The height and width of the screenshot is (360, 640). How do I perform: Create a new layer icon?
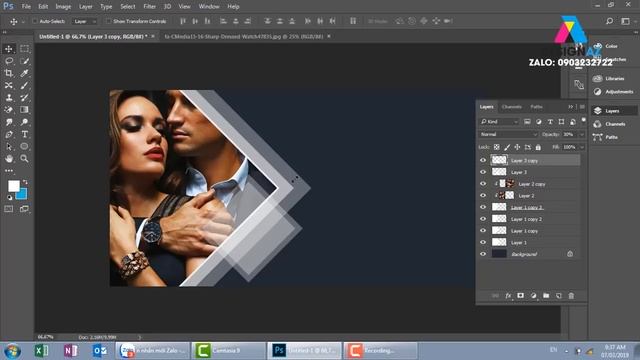[x=558, y=296]
